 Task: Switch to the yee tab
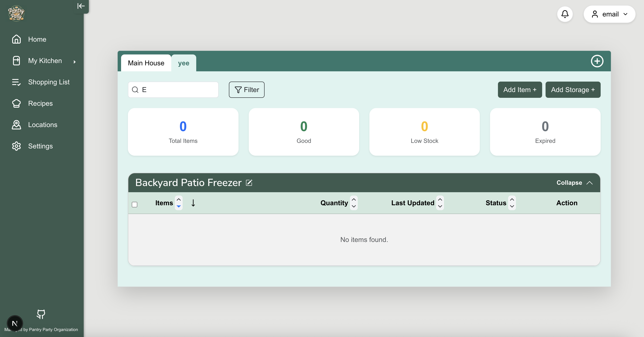click(183, 63)
